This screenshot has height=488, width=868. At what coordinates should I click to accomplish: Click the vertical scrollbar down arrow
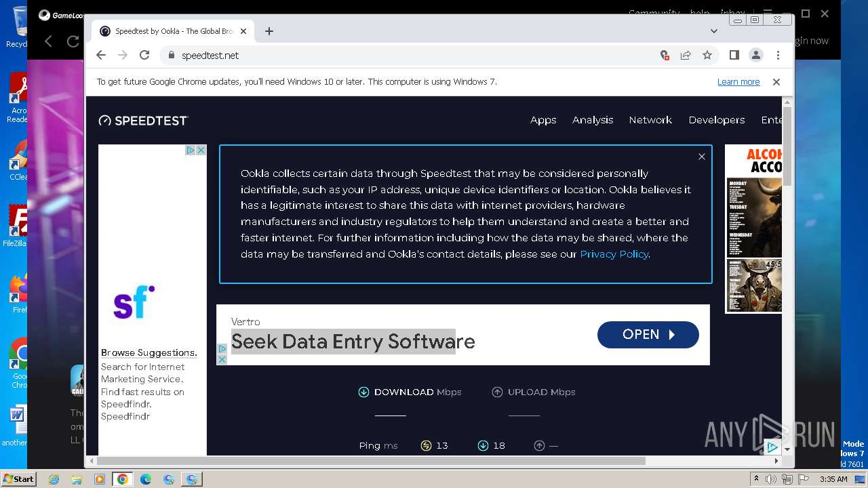point(787,449)
